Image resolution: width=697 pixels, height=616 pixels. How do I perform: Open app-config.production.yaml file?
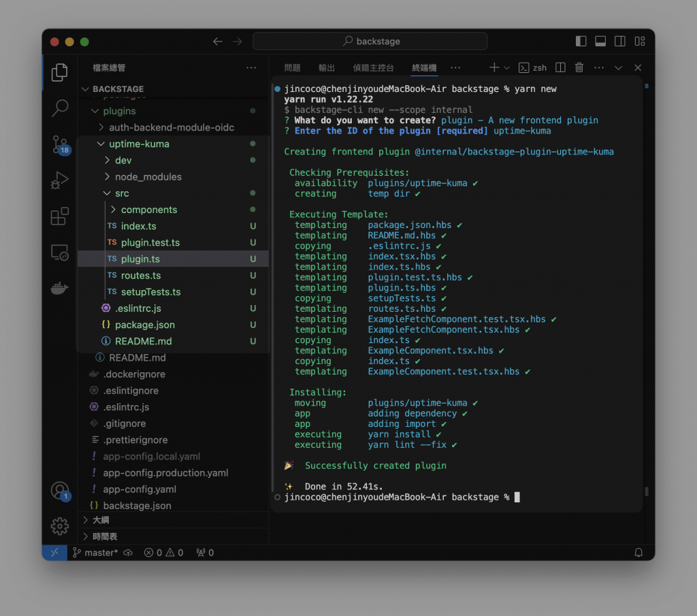[x=174, y=473]
